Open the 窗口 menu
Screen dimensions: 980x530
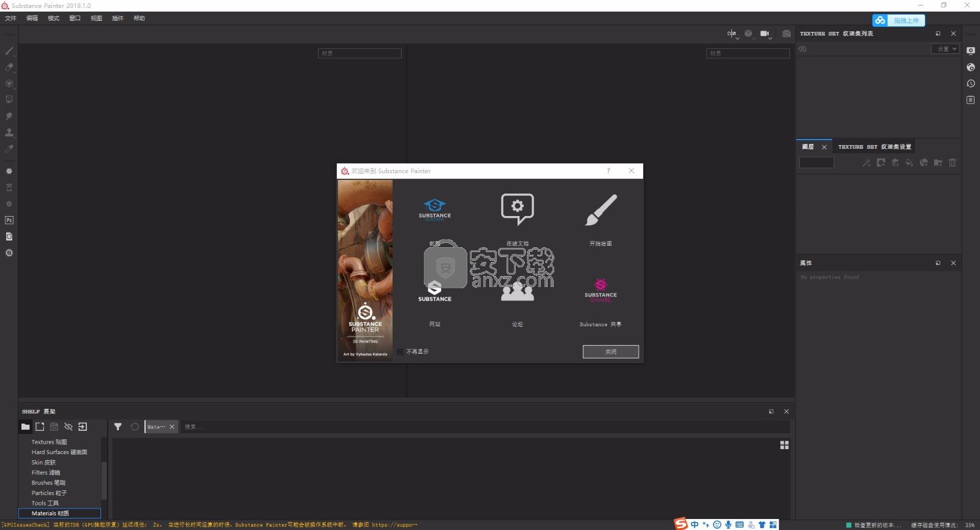coord(75,18)
